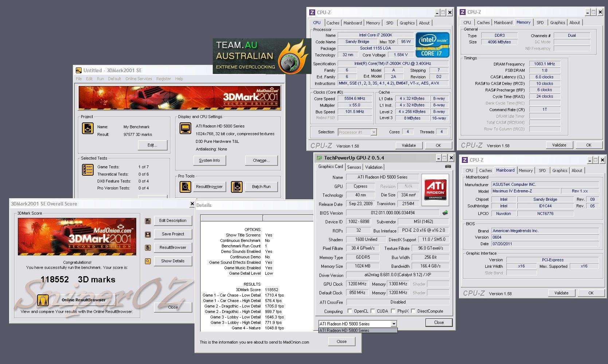The image size is (608, 364).
Task: Enable the OpenCL checkbox in GPU-Z
Action: [350, 311]
